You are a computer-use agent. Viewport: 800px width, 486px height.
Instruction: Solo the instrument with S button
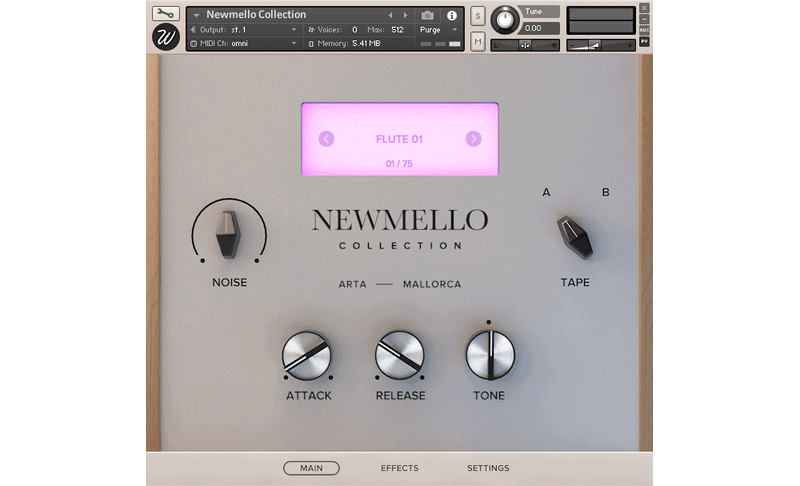click(478, 16)
